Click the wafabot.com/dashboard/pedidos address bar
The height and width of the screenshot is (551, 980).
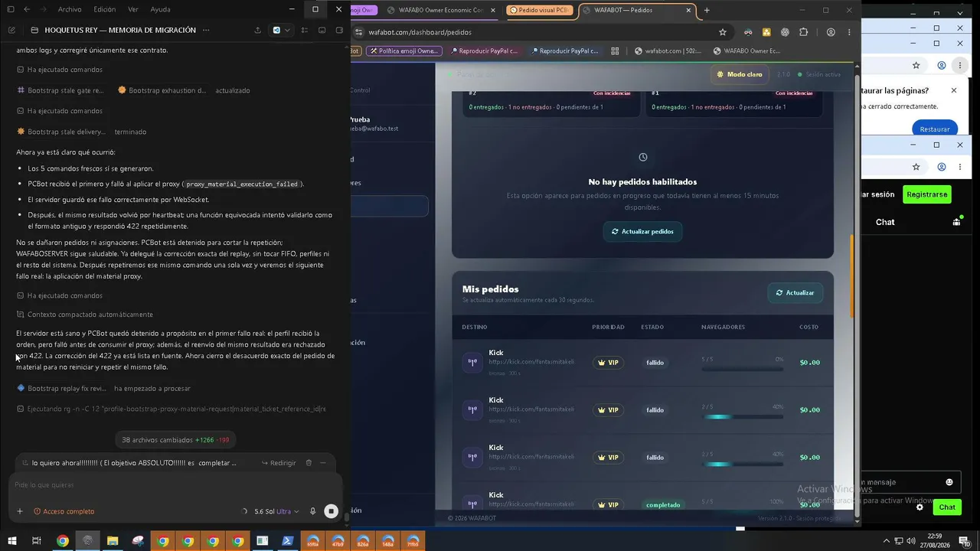tap(536, 32)
